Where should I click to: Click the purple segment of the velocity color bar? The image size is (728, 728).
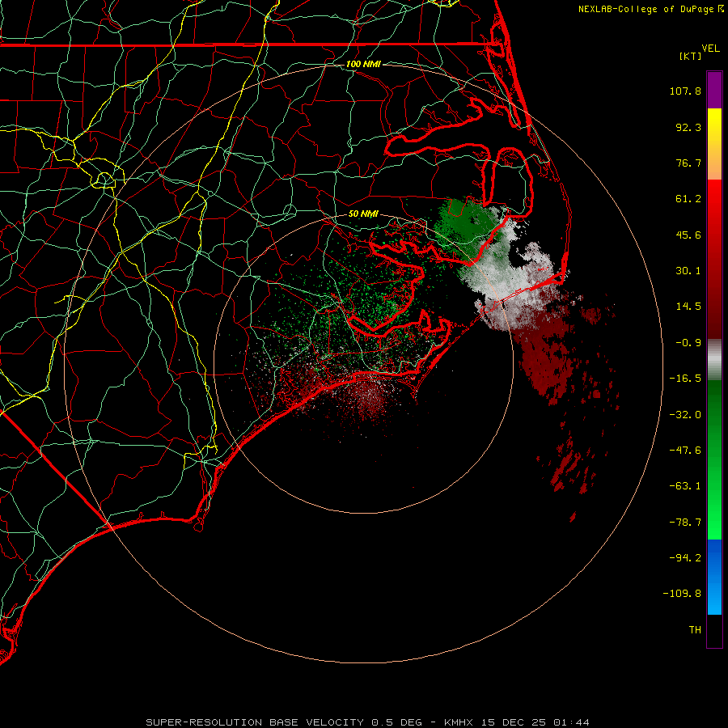pyautogui.click(x=714, y=90)
